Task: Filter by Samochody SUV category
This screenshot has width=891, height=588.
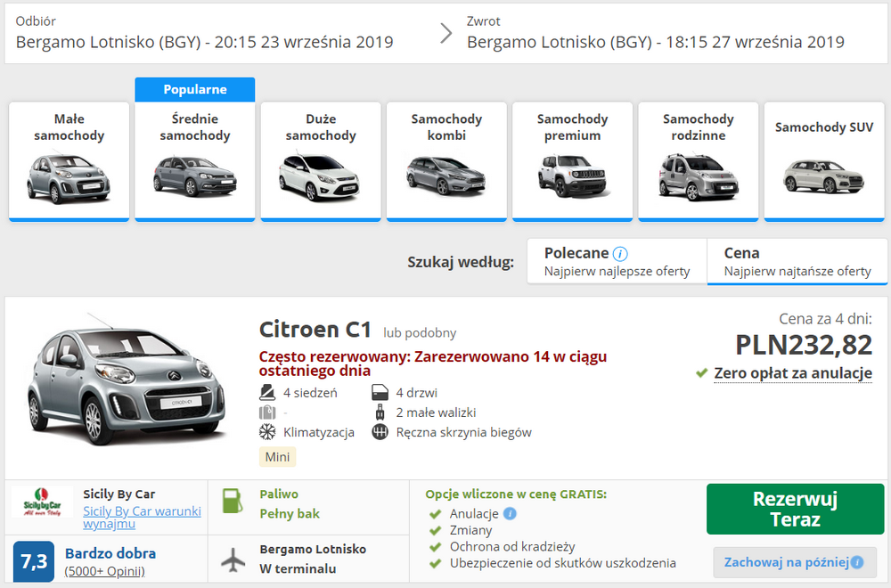Action: tap(824, 161)
